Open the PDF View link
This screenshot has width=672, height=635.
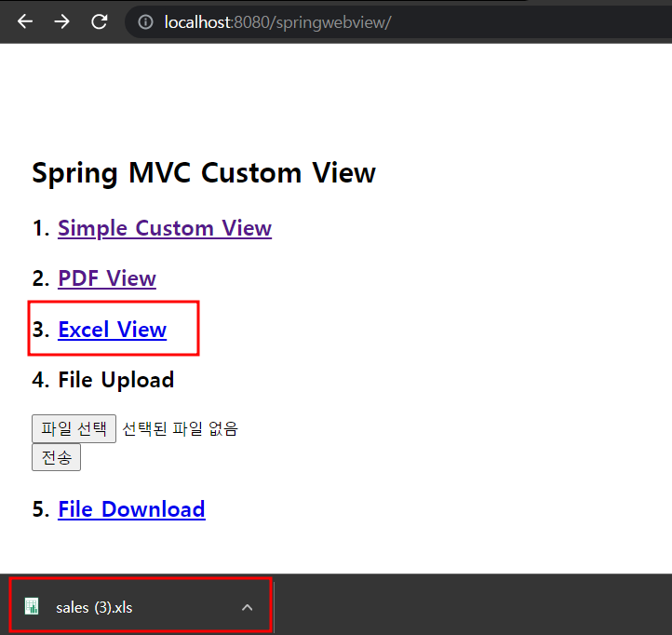pyautogui.click(x=107, y=278)
